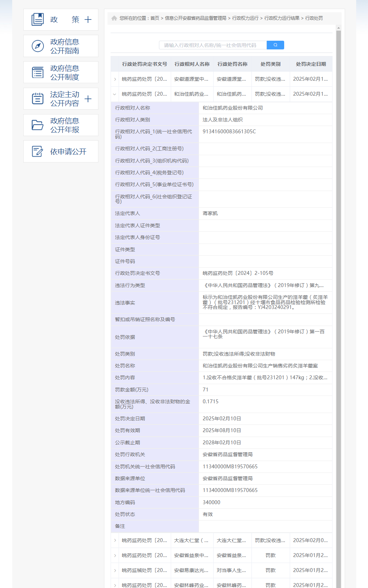Image resolution: width=368 pixels, height=588 pixels.
Task: Click the list icon for 政府信息公开制度
Action: click(38, 72)
